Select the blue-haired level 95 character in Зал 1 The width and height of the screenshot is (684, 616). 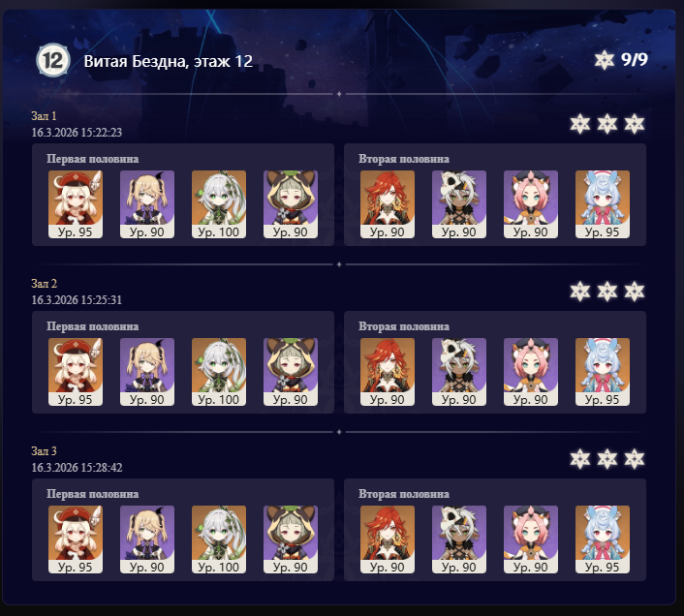click(x=603, y=204)
